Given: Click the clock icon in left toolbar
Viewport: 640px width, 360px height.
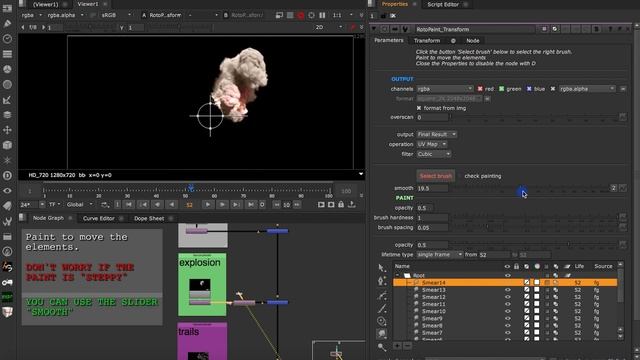Looking at the screenshot, I should (x=7, y=39).
